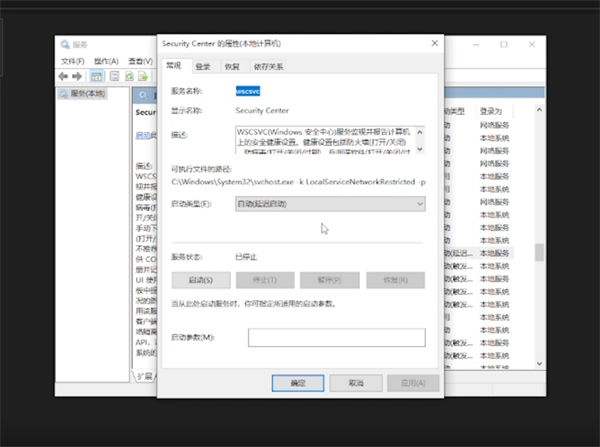Open the 查看(V) menu
This screenshot has width=600, height=447.
[x=140, y=61]
